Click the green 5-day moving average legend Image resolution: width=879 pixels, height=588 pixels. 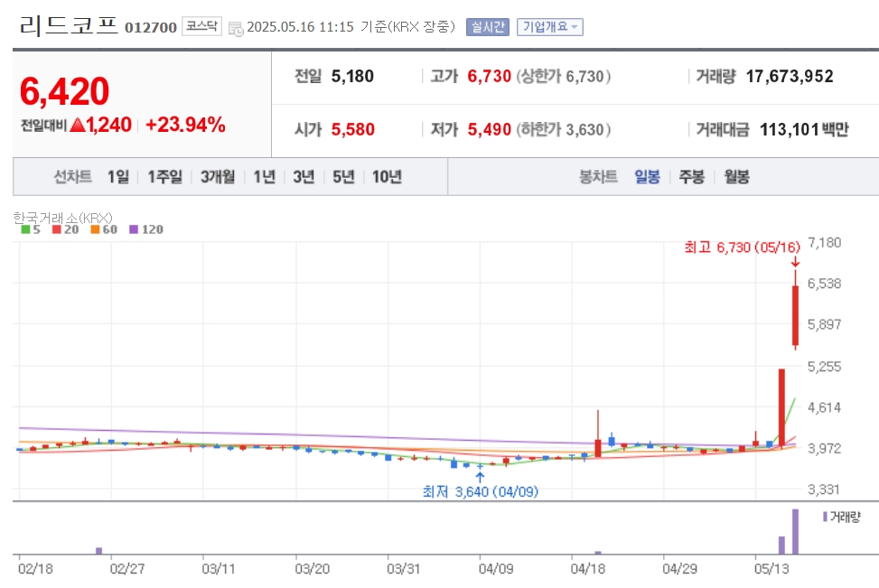point(31,229)
